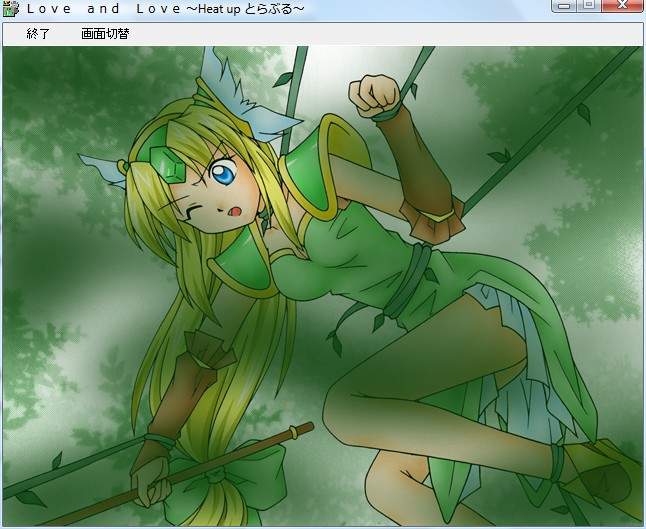Click the character's raised clenched fist
The width and height of the screenshot is (646, 529).
[372, 93]
